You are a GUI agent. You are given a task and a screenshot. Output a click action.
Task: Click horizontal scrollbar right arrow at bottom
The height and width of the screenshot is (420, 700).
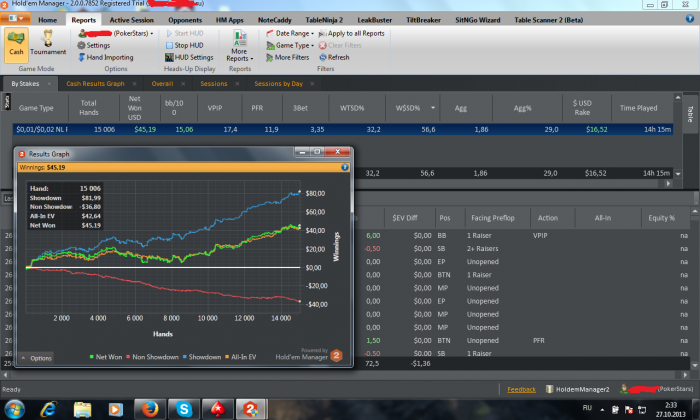pyautogui.click(x=685, y=375)
